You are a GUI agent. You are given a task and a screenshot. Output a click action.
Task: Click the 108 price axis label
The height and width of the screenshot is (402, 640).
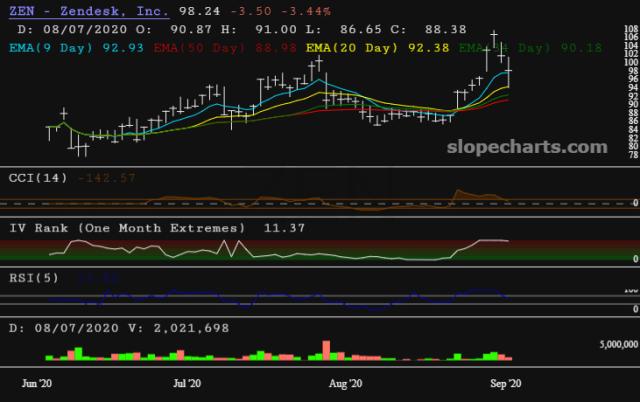(631, 29)
